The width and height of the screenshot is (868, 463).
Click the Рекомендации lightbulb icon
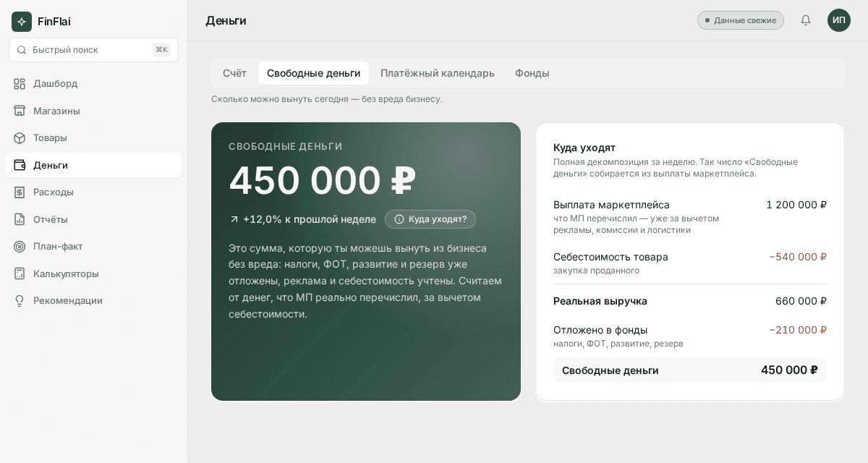tap(20, 301)
